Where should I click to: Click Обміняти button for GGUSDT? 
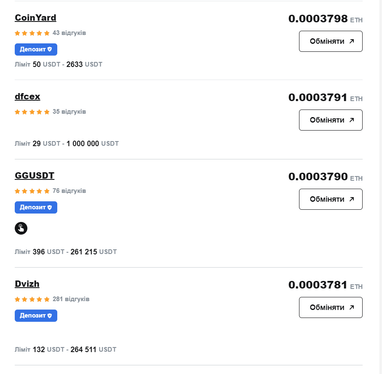point(331,199)
